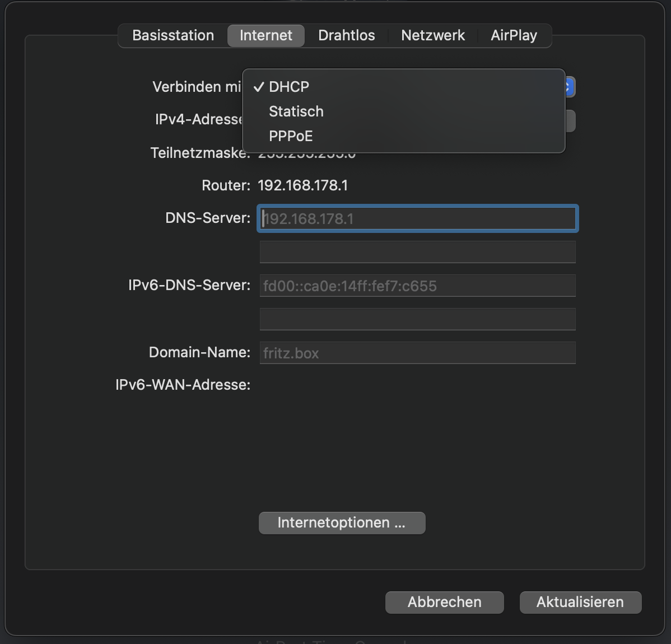Choose DHCP from the connection menu

[x=289, y=87]
